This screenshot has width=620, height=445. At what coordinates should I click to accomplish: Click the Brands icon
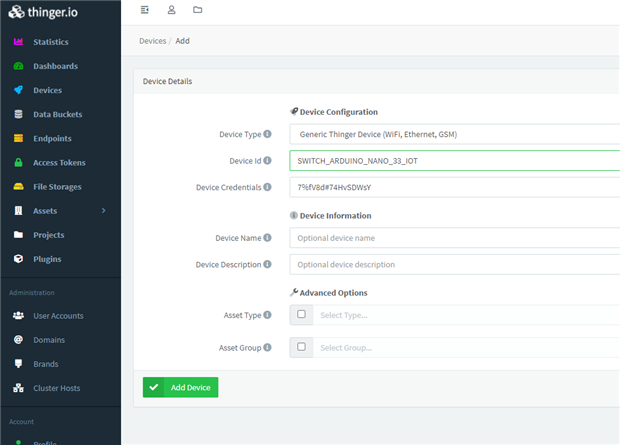[18, 364]
